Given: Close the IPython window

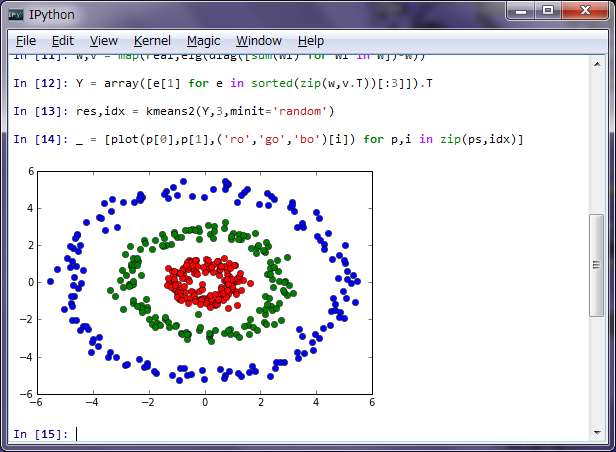Looking at the screenshot, I should (585, 11).
